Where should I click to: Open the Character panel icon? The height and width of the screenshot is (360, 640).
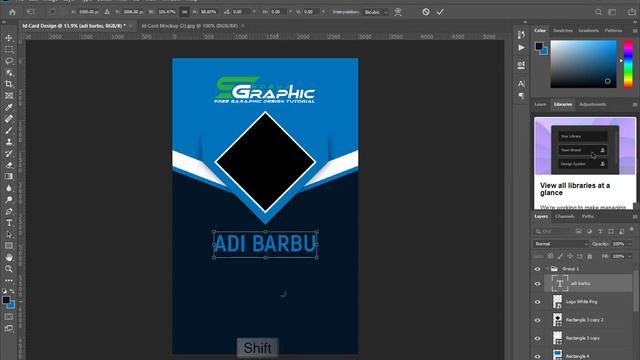coord(521,84)
